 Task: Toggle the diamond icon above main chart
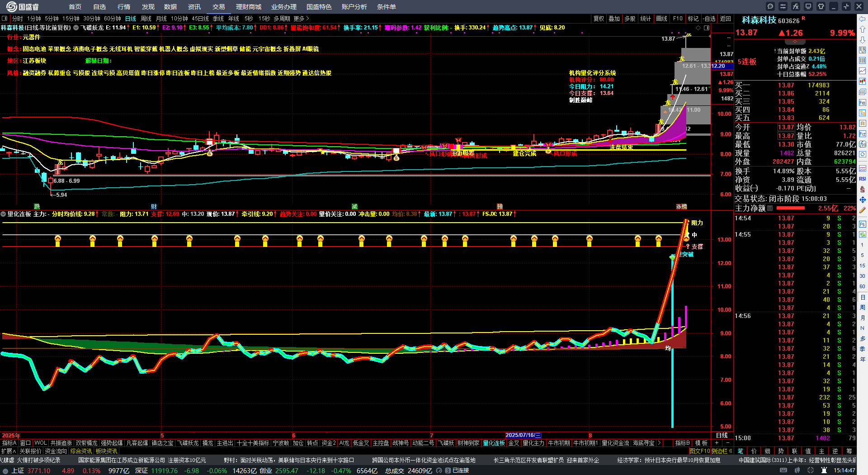click(x=698, y=28)
